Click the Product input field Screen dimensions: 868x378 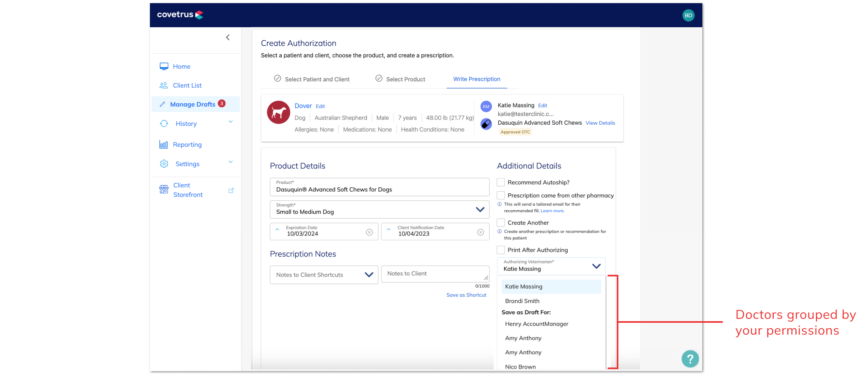tap(380, 187)
